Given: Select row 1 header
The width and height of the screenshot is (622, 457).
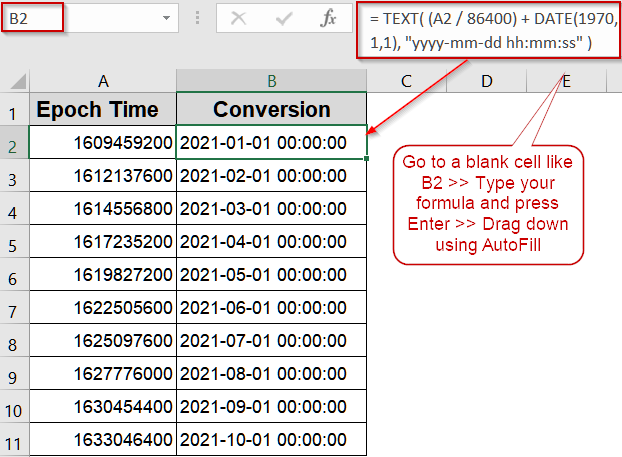Looking at the screenshot, I should point(14,111).
